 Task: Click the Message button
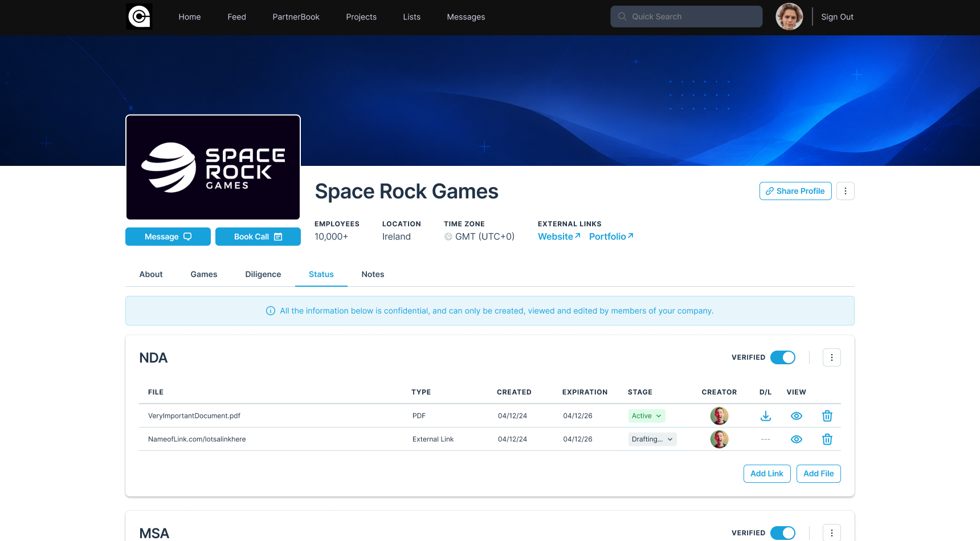click(168, 237)
